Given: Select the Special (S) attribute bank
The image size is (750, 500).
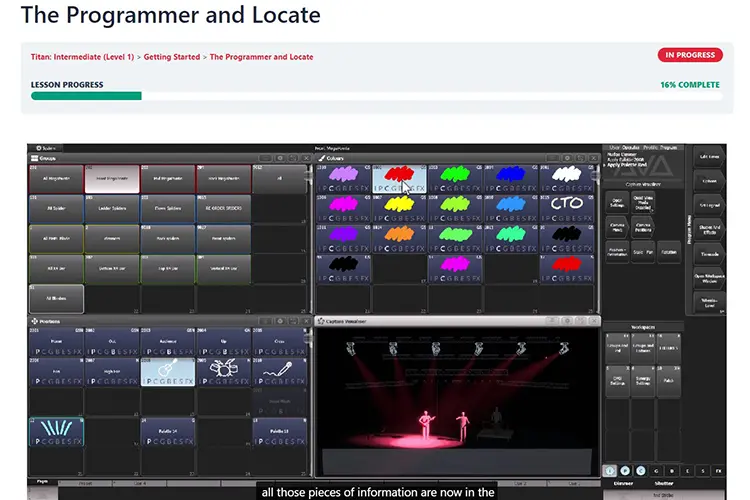Looking at the screenshot, I should tap(703, 471).
